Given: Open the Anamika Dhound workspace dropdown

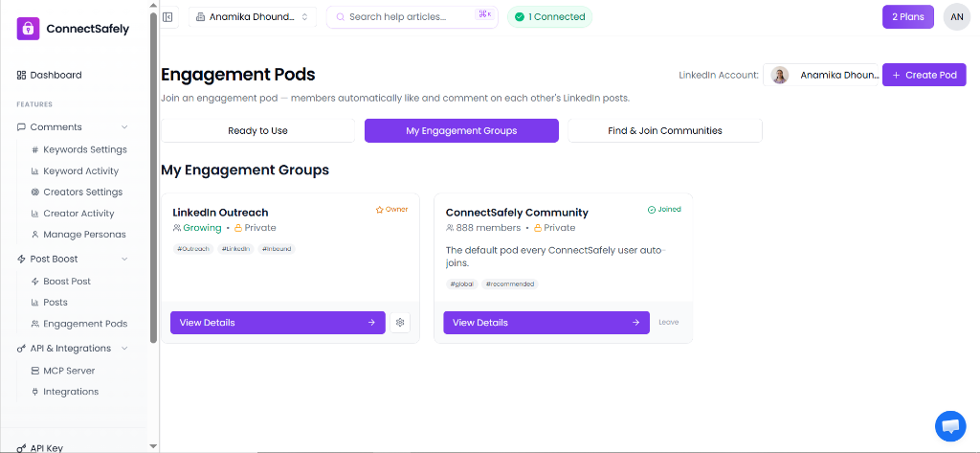Looking at the screenshot, I should point(253,17).
